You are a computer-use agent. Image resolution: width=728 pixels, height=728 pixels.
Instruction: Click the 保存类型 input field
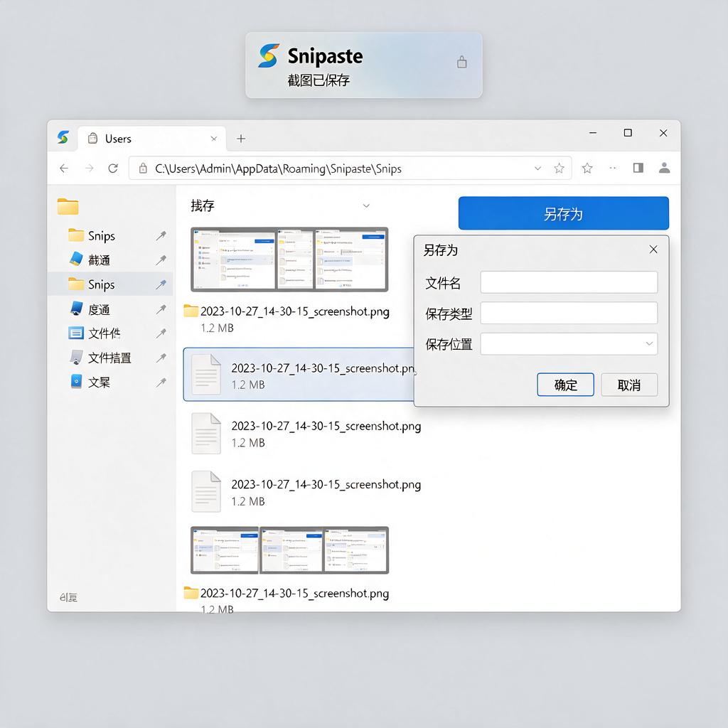pyautogui.click(x=569, y=313)
